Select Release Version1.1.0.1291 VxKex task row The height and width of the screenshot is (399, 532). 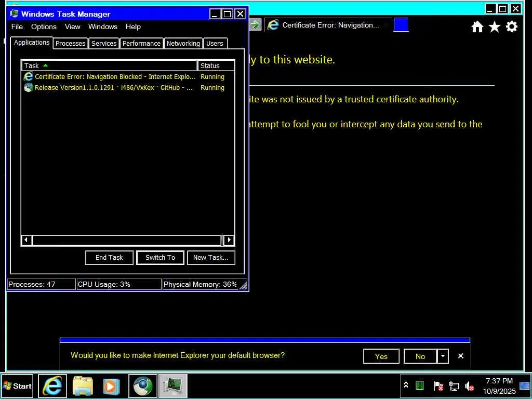(128, 87)
